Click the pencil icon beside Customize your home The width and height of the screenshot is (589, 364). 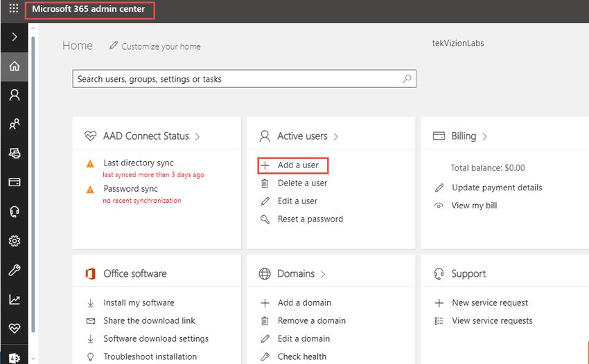tap(114, 46)
